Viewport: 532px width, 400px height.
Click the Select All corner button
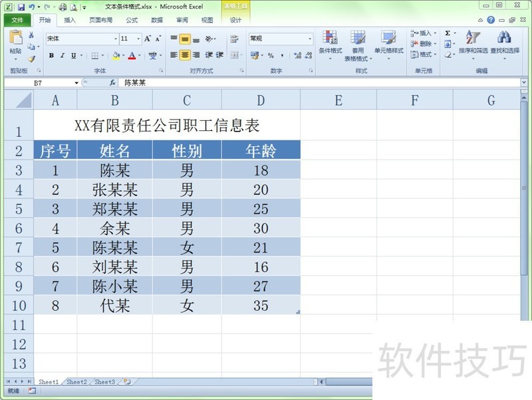[x=19, y=100]
